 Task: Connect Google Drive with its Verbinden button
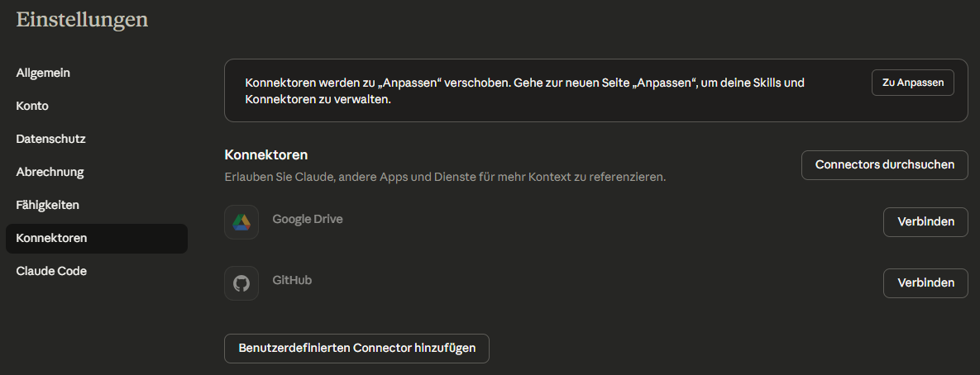pyautogui.click(x=925, y=222)
